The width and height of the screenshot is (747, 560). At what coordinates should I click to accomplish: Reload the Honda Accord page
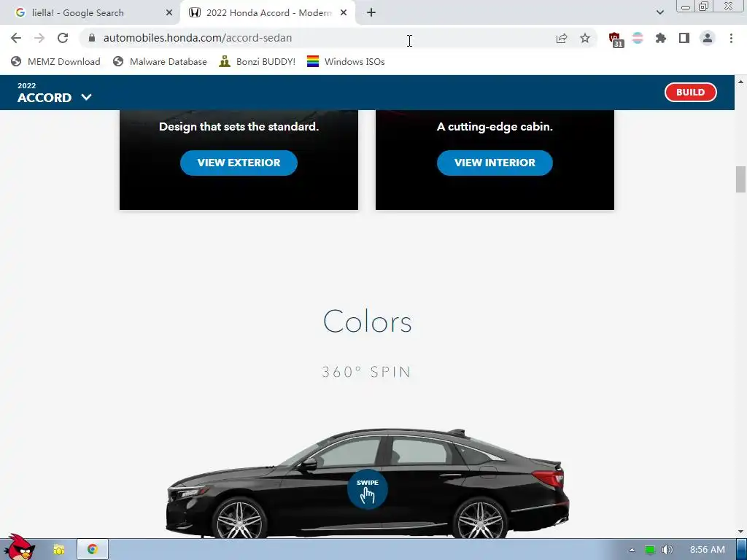point(63,38)
